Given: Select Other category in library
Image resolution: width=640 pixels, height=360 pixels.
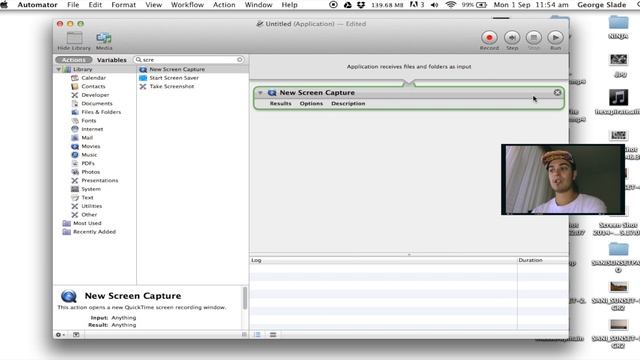Looking at the screenshot, I should pyautogui.click(x=89, y=215).
